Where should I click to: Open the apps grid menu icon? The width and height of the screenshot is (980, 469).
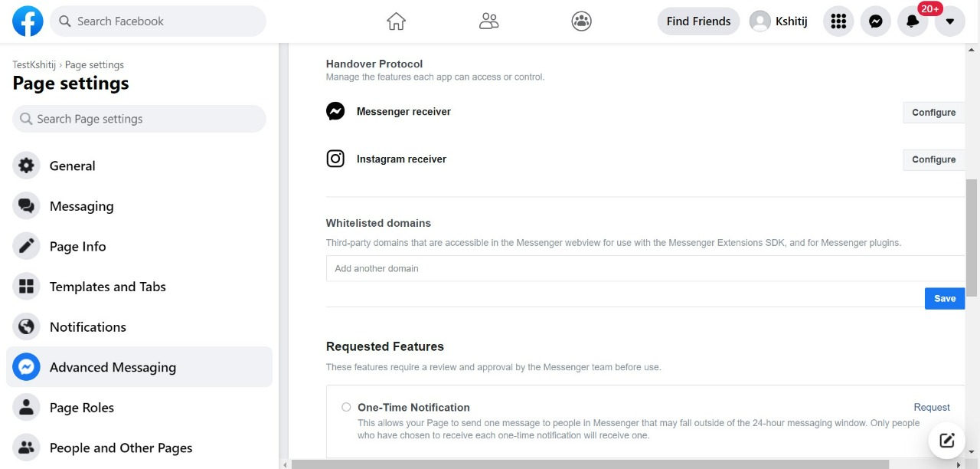pos(838,21)
